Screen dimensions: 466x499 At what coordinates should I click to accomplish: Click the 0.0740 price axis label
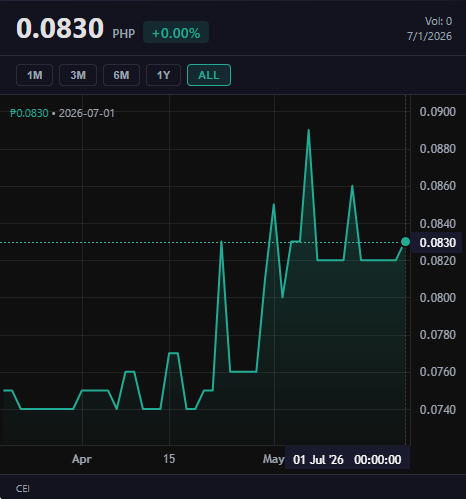click(x=438, y=410)
